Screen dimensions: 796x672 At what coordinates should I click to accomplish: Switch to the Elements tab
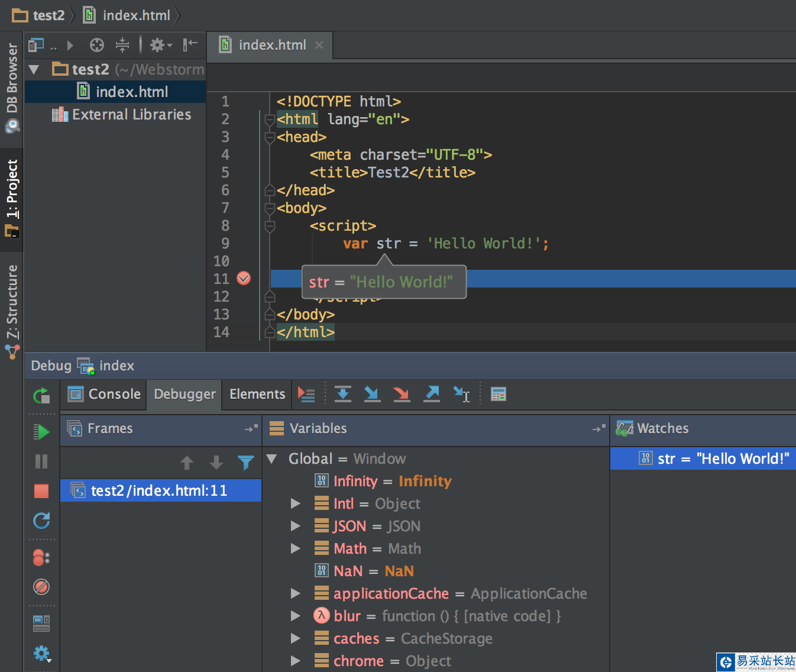pos(257,394)
